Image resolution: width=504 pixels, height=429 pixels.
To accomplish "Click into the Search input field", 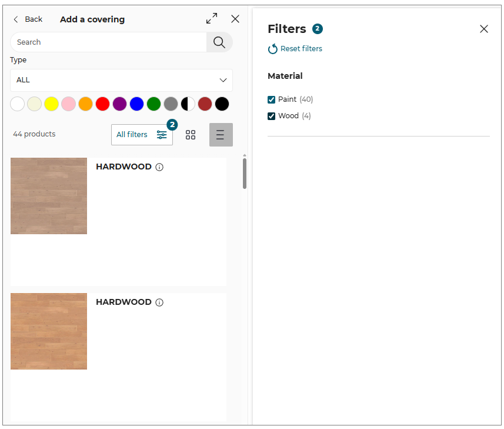I will click(x=109, y=42).
